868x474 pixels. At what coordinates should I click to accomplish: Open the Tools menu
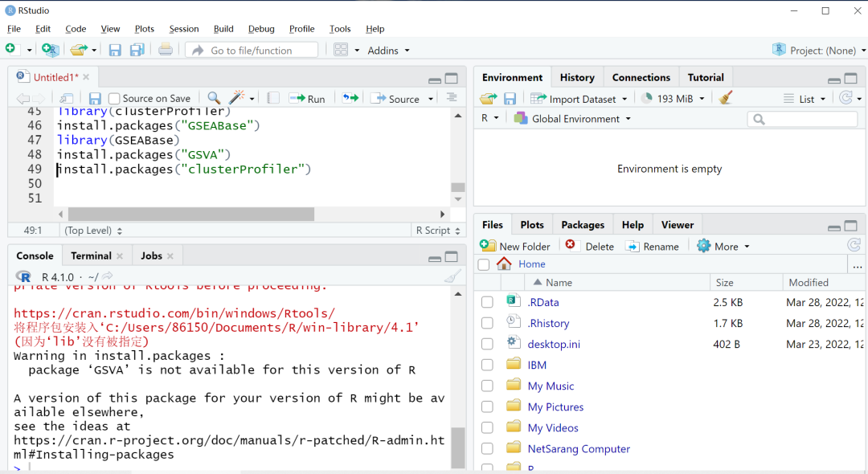pos(340,29)
